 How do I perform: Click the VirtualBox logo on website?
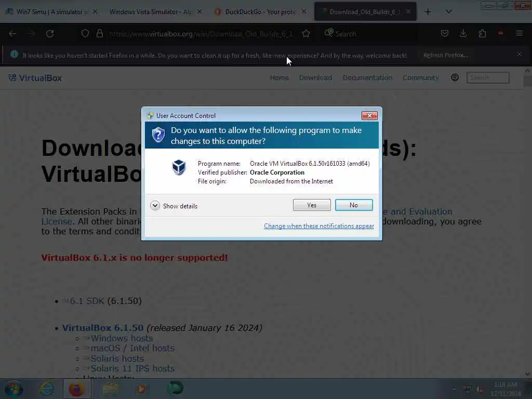coord(35,78)
